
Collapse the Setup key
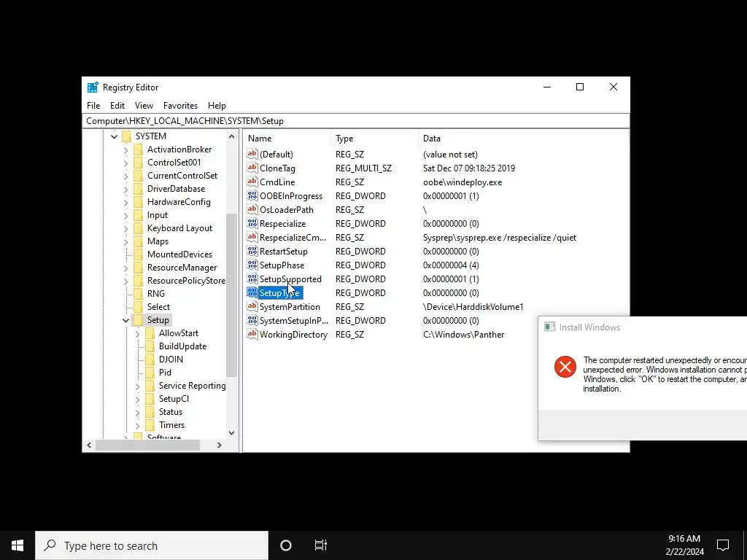[125, 321]
